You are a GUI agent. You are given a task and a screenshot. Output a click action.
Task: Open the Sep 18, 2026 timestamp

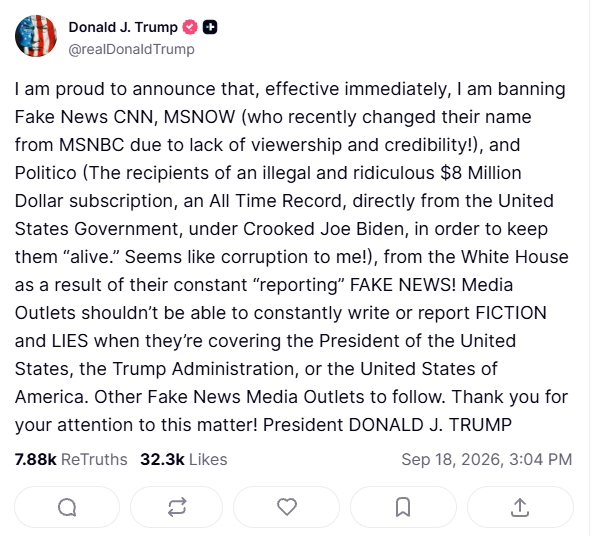click(x=487, y=460)
